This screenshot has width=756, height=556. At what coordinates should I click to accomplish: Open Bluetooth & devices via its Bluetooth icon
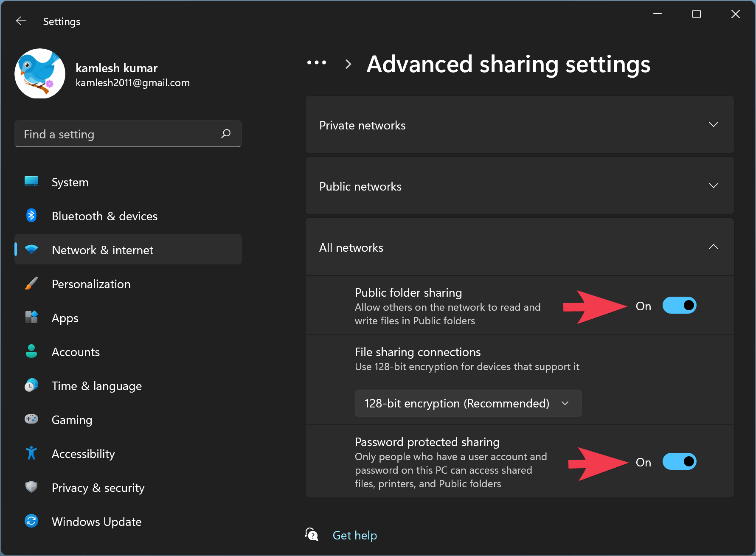click(x=31, y=216)
